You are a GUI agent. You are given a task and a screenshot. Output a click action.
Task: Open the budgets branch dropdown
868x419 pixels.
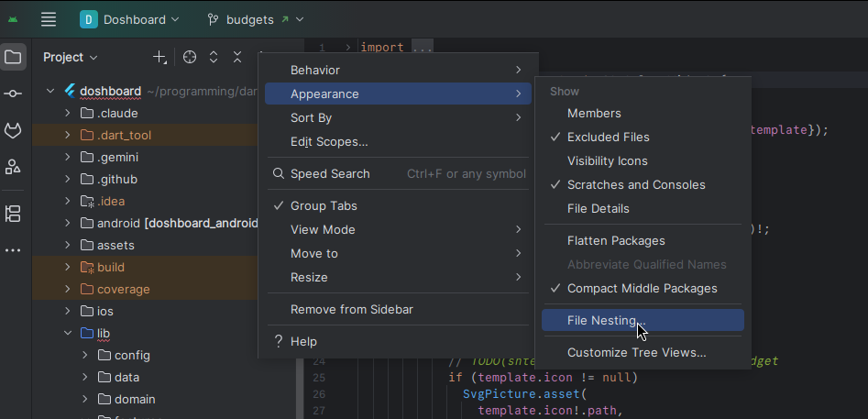[x=256, y=19]
